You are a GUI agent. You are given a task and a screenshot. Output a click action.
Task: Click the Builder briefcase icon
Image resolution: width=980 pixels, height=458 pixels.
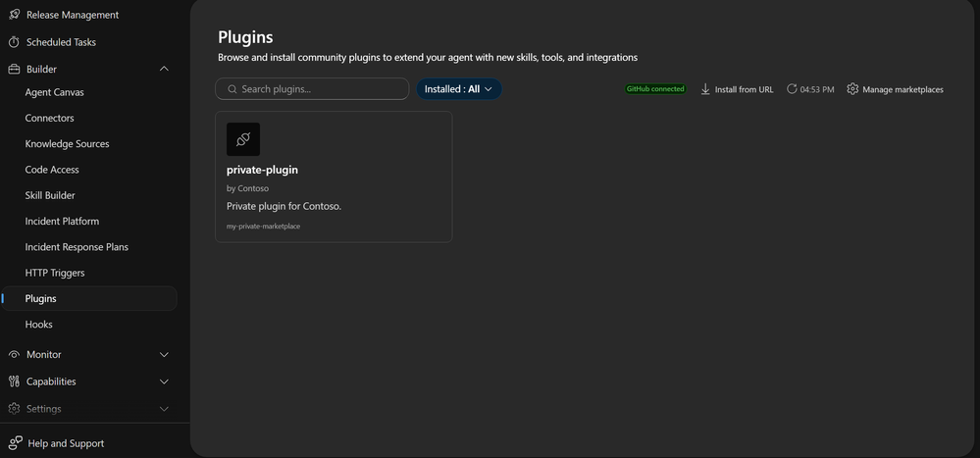[x=14, y=69]
